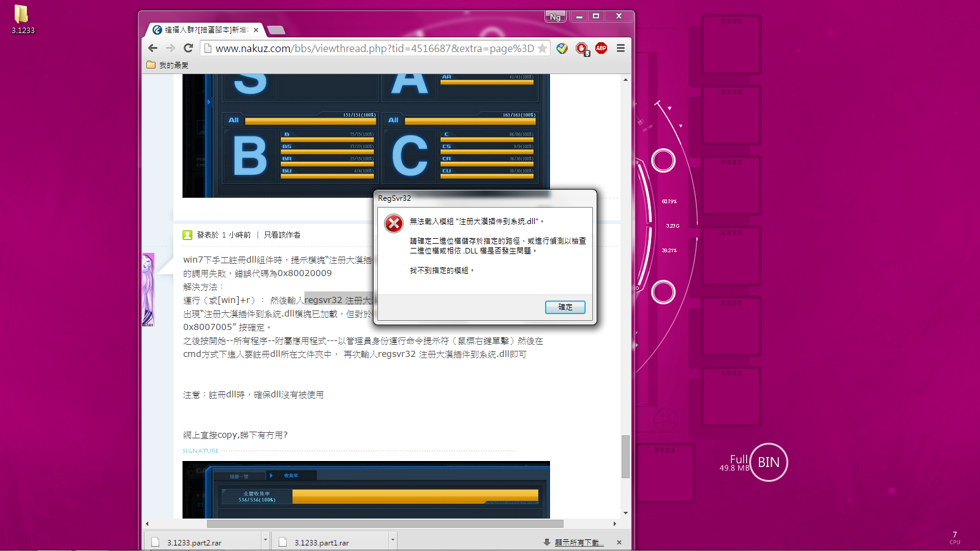Click the page icon in the address bar
980x551 pixels.
tap(208, 48)
